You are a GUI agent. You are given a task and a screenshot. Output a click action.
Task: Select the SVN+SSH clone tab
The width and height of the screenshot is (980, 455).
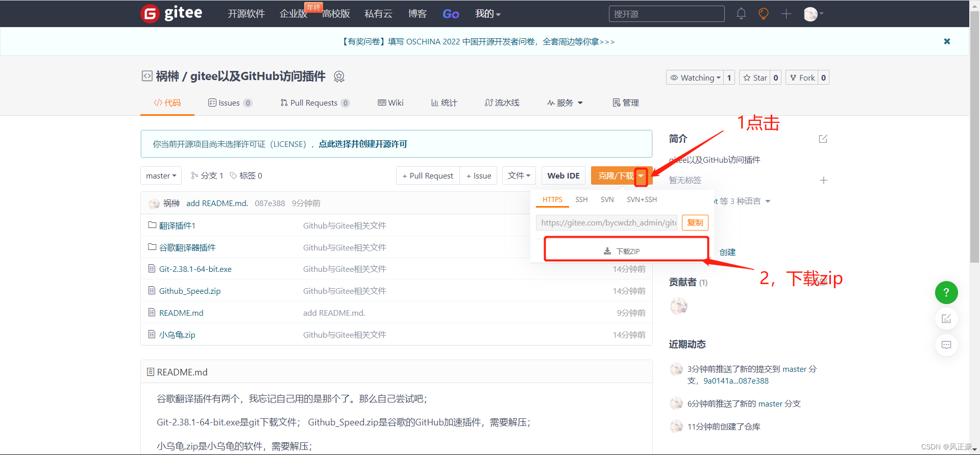[x=642, y=199]
